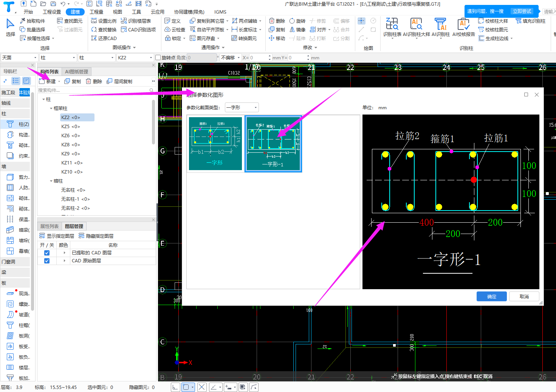The height and width of the screenshot is (392, 556).
Task: Click the 取消 button in dialog
Action: click(x=524, y=296)
